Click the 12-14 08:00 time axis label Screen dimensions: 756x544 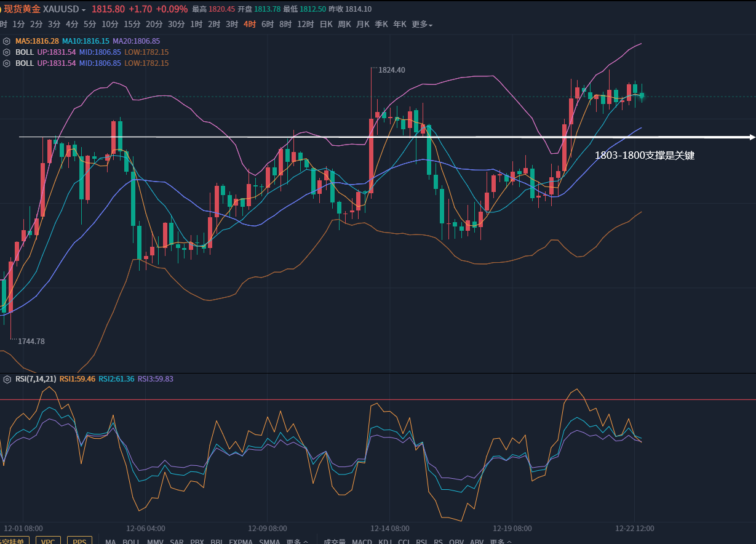coord(390,528)
